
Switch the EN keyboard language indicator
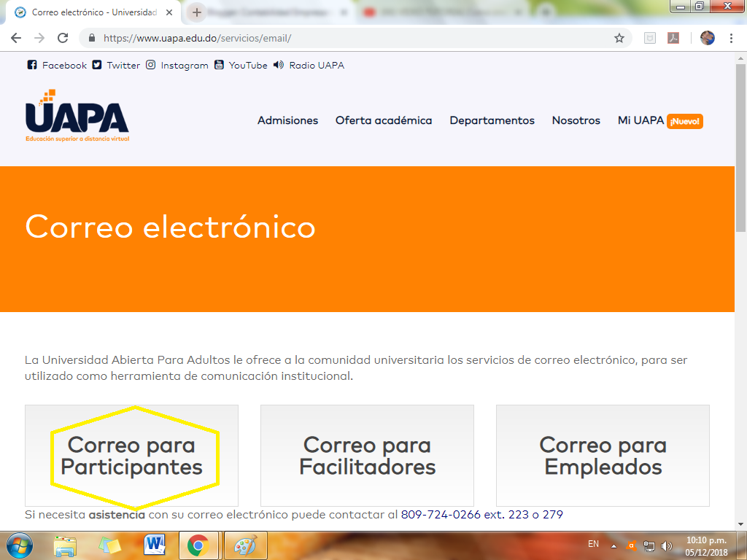coord(592,544)
